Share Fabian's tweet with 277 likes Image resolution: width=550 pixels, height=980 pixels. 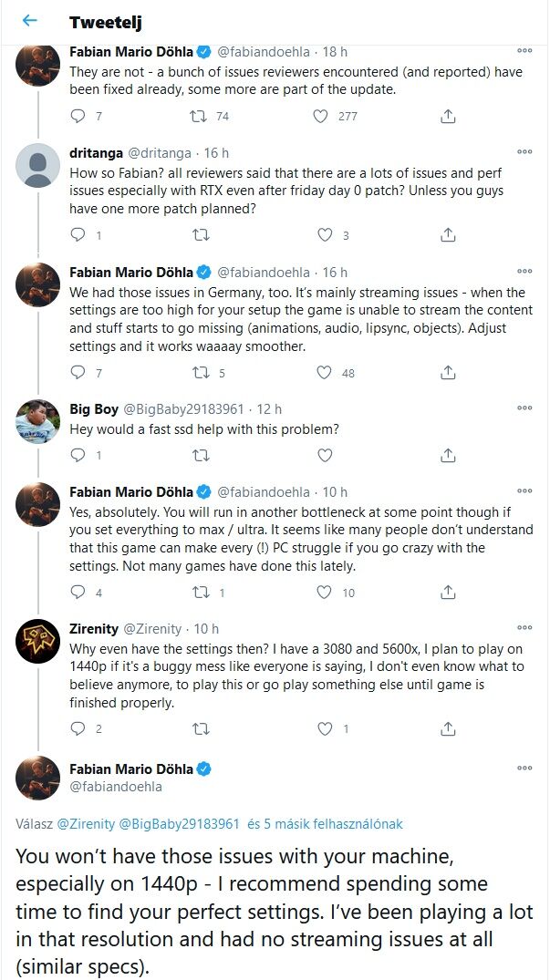pos(448,116)
